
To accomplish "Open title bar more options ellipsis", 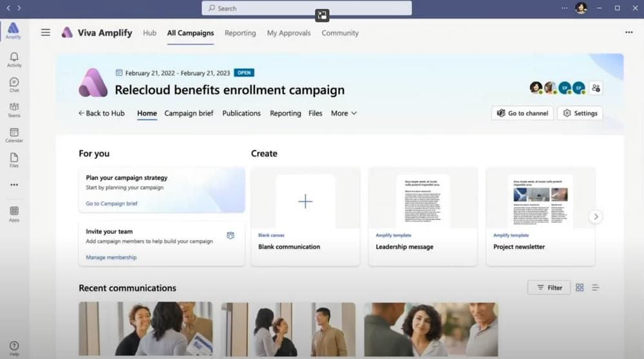I will coord(564,8).
